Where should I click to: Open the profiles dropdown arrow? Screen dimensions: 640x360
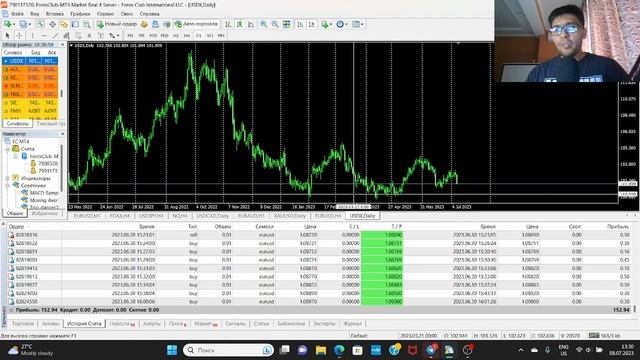pyautogui.click(x=30, y=24)
